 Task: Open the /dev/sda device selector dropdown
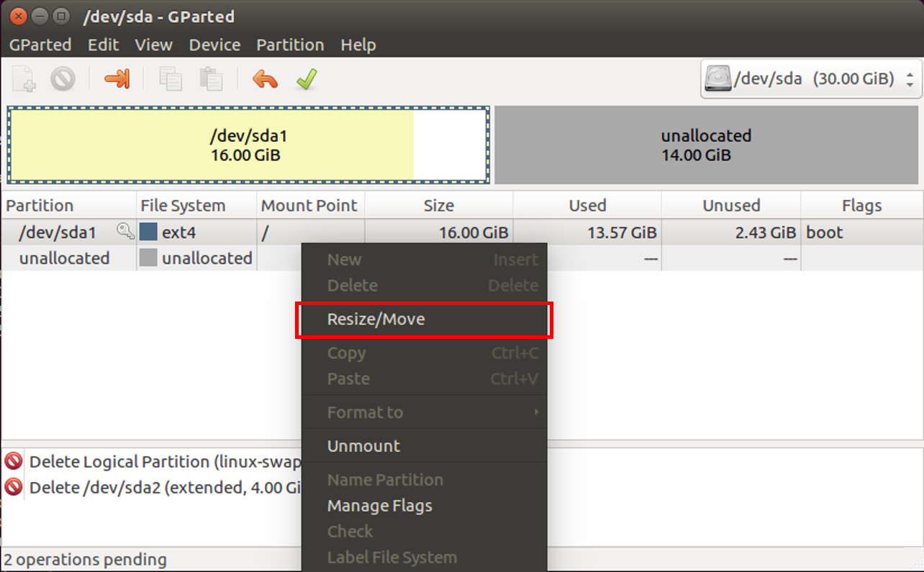click(811, 78)
